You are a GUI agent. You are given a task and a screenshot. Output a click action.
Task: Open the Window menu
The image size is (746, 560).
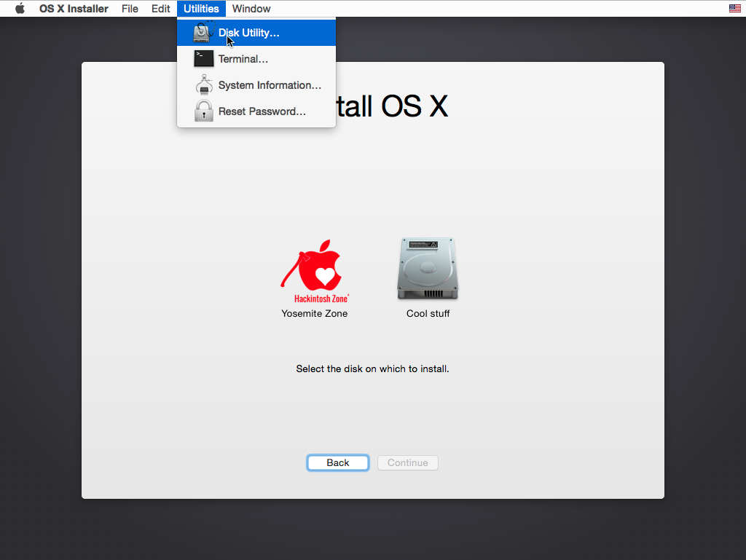251,9
